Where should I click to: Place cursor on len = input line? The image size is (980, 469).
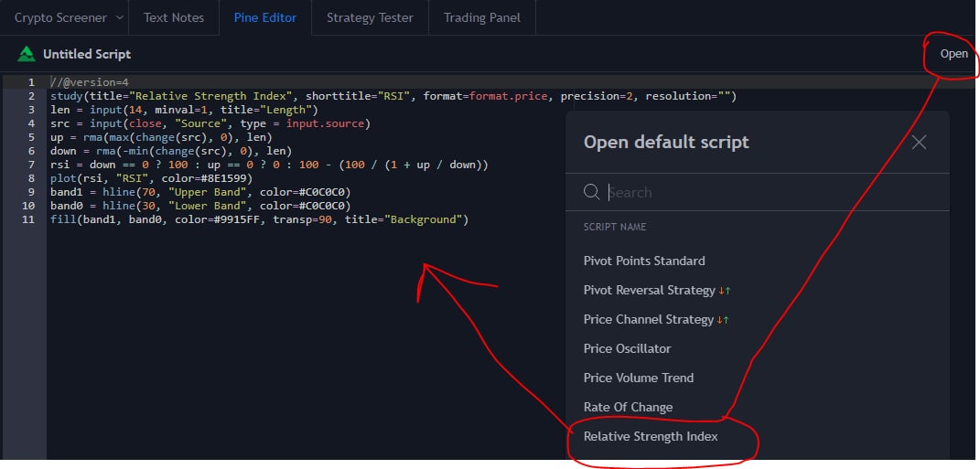(x=184, y=110)
